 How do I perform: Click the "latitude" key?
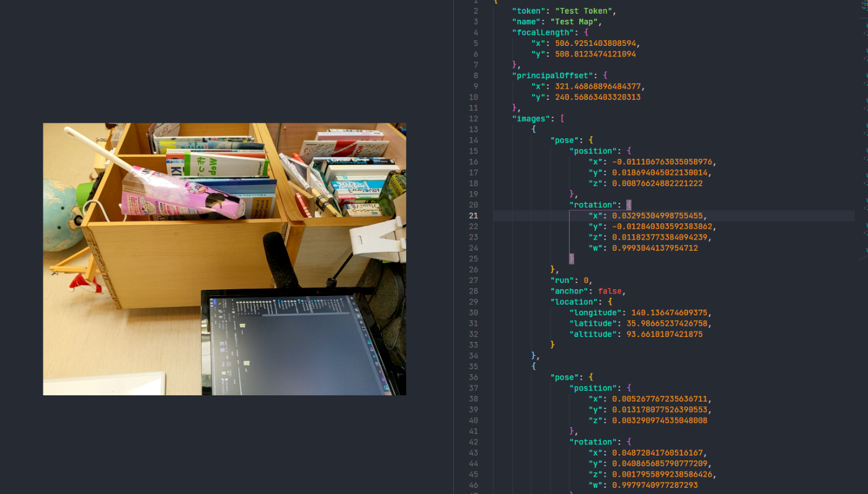(593, 324)
